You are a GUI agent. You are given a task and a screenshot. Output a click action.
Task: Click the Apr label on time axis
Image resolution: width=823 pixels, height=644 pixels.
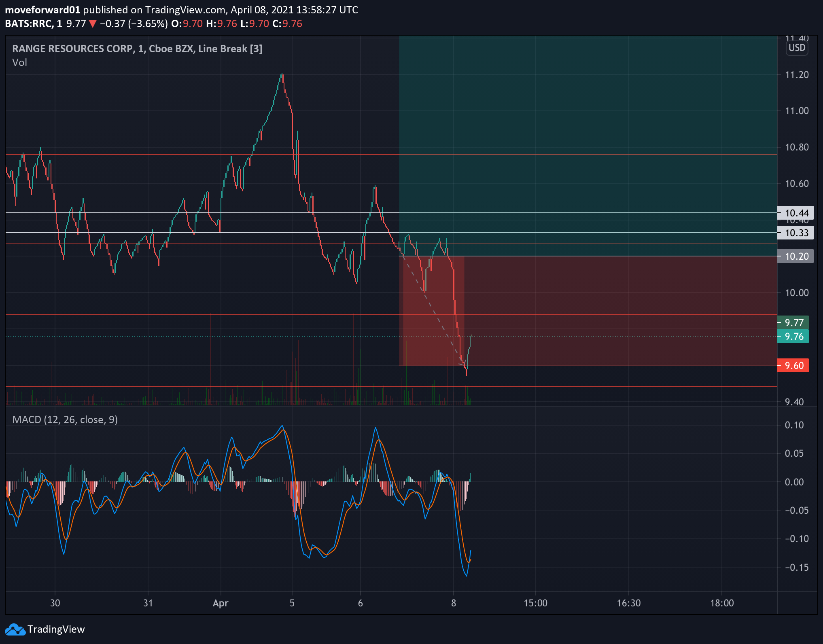[x=221, y=603]
